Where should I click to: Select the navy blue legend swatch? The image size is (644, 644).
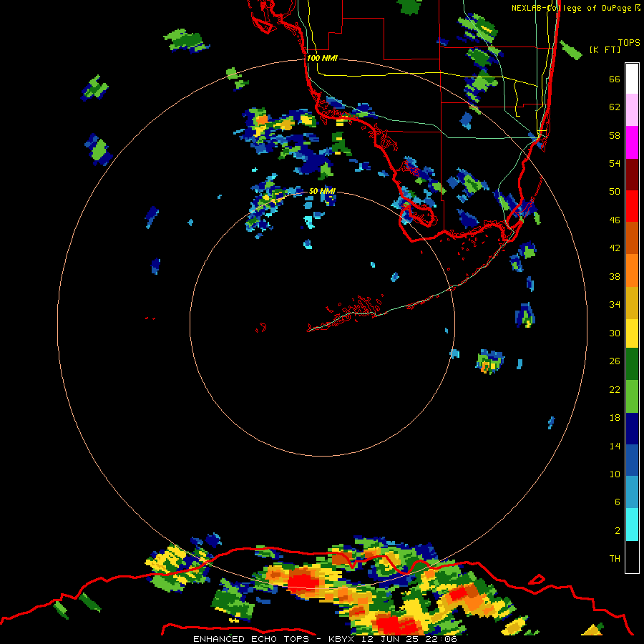pyautogui.click(x=632, y=429)
